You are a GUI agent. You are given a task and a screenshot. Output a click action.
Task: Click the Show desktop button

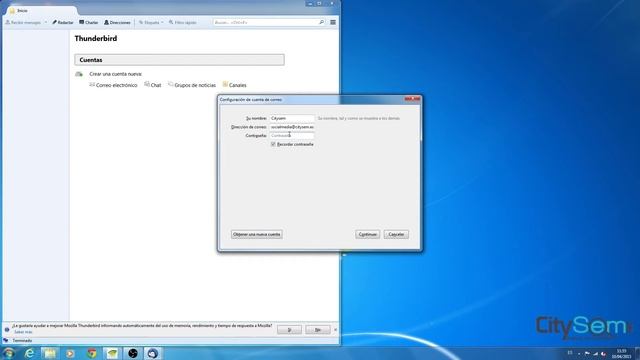(637, 353)
